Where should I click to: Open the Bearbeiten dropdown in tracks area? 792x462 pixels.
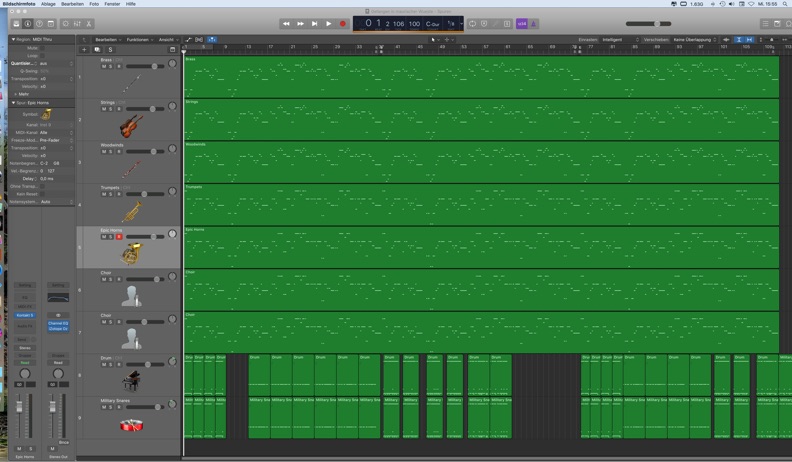coord(108,39)
